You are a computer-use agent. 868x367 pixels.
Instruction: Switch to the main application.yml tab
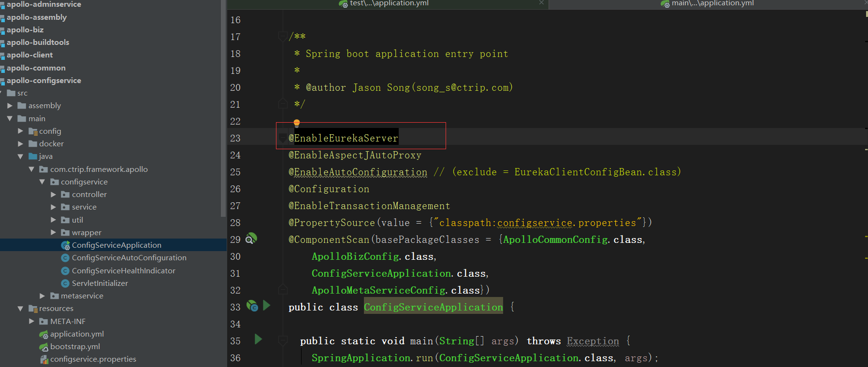click(x=708, y=4)
